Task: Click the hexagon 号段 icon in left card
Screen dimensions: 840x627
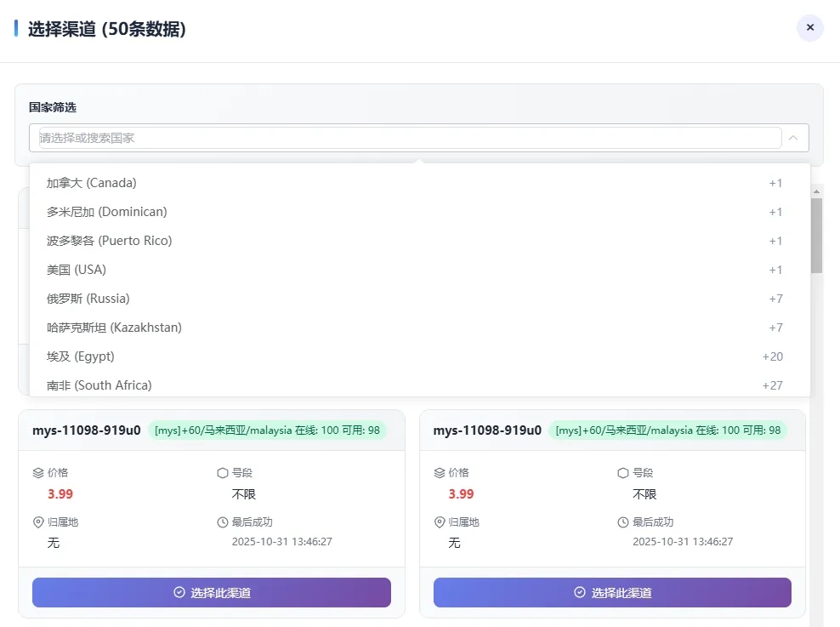Action: tap(223, 473)
